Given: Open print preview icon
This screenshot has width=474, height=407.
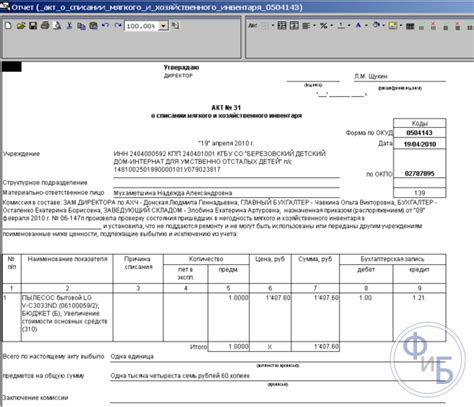Looking at the screenshot, I should (x=57, y=26).
